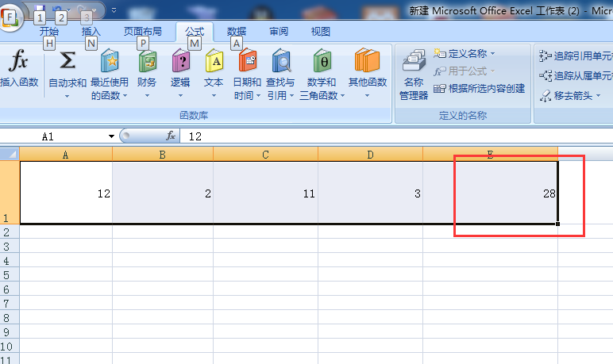
Task: Click the Office button orb
Action: [x=10, y=17]
